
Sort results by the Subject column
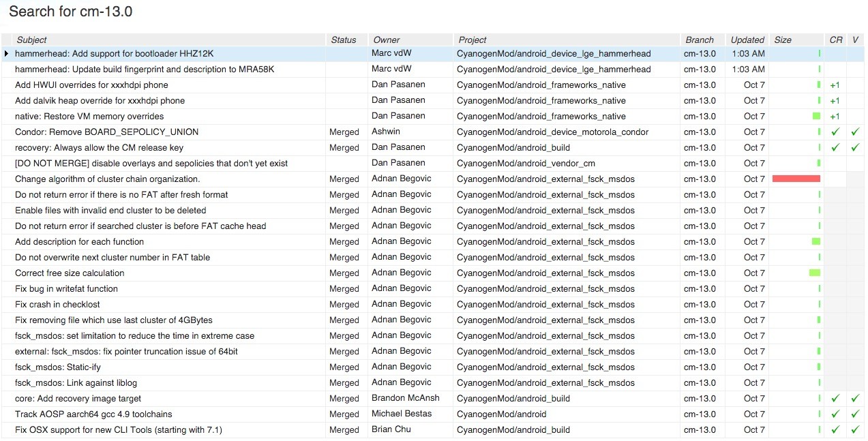pos(31,40)
